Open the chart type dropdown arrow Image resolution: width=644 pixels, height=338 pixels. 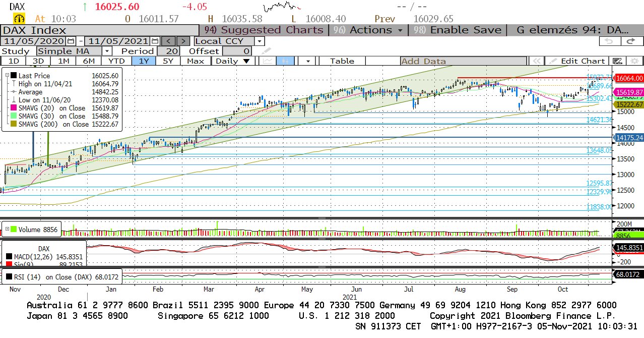[307, 61]
